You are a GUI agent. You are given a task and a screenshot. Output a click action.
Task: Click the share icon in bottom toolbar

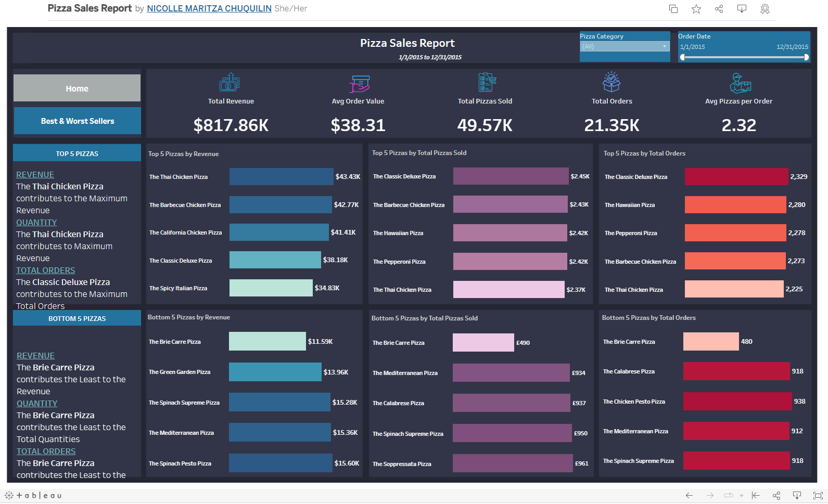(776, 496)
